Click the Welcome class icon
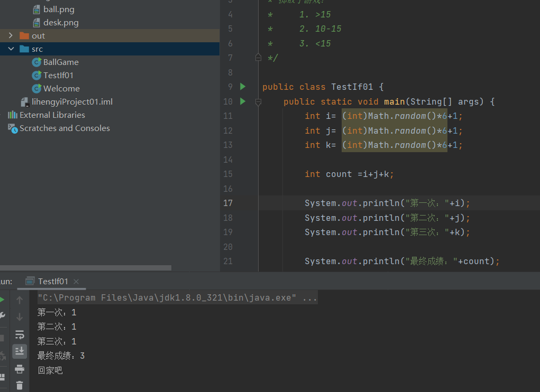540x392 pixels. click(36, 89)
